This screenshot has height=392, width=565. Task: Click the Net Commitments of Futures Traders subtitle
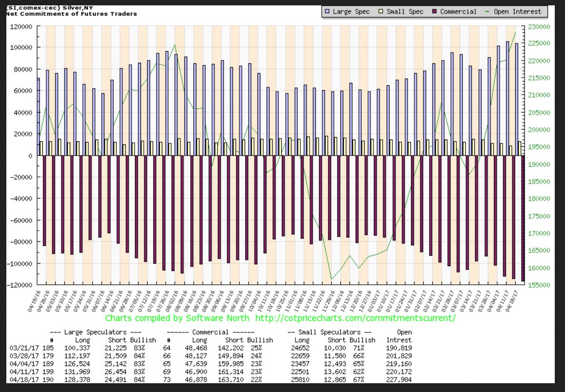point(71,14)
